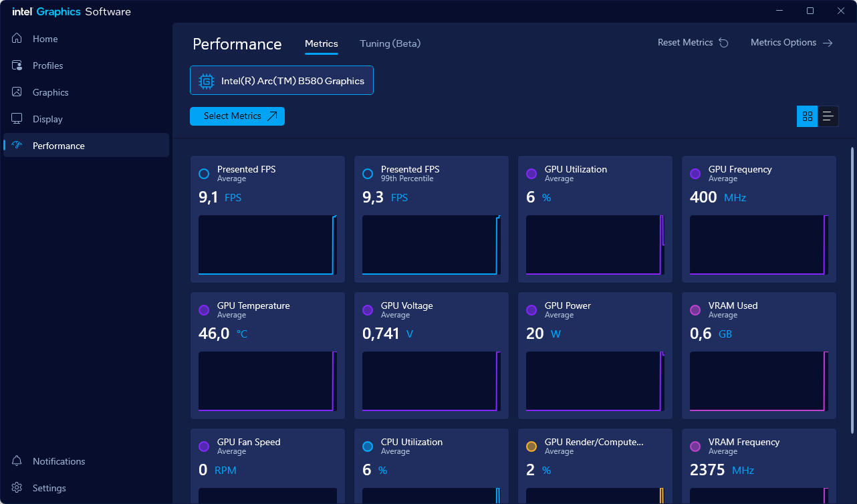Expand the Select Metrics chooser

click(237, 116)
